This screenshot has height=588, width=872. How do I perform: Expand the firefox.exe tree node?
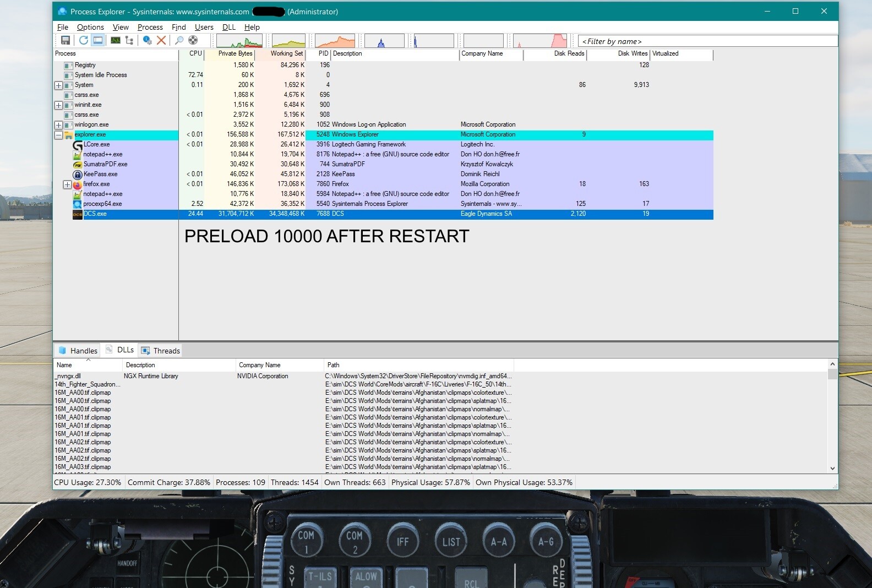point(67,184)
